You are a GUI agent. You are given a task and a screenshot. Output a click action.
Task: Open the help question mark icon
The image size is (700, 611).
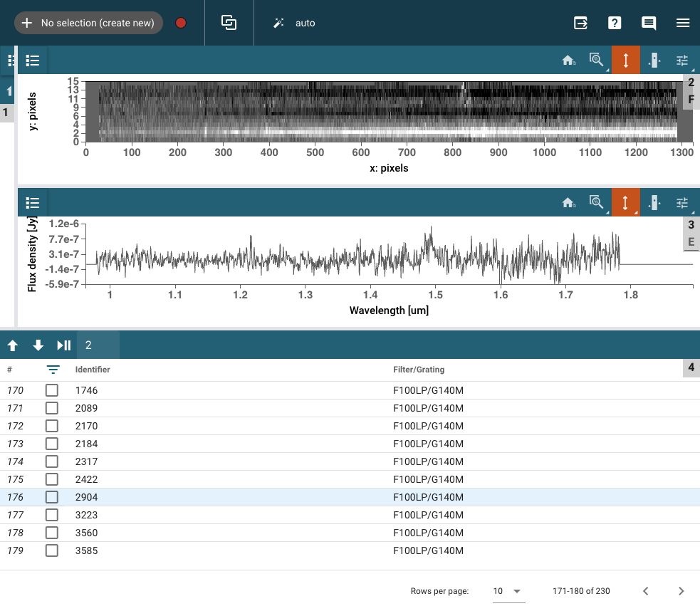tap(615, 23)
